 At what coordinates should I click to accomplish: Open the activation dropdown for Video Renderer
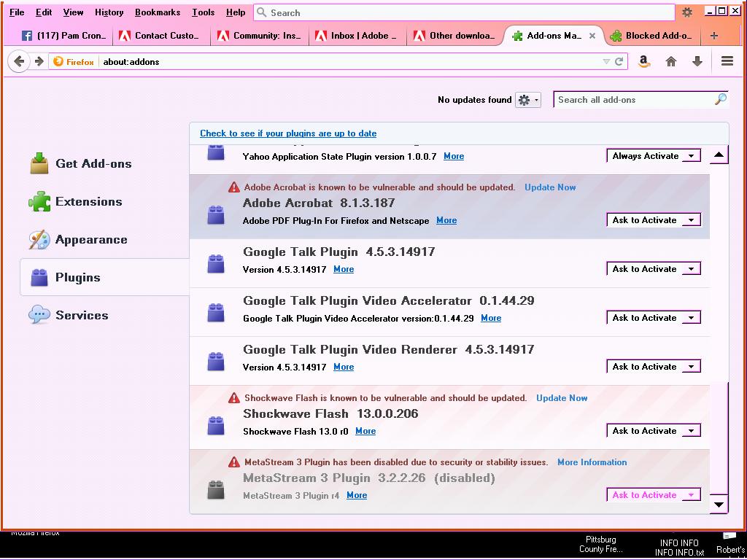[x=653, y=367]
